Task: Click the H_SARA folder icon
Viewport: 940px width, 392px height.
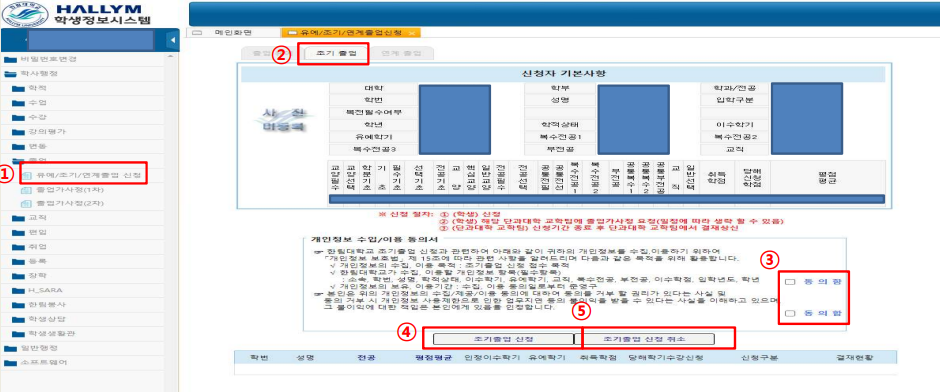Action: [18, 290]
